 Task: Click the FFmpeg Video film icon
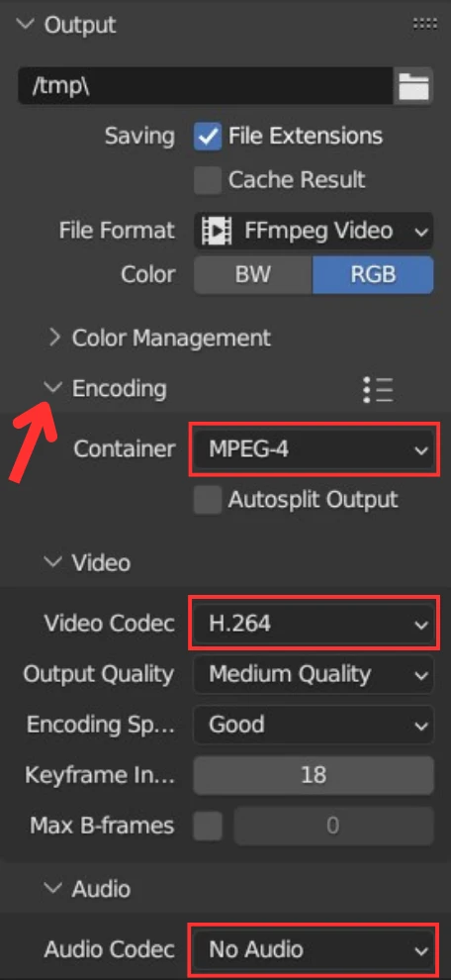point(217,231)
